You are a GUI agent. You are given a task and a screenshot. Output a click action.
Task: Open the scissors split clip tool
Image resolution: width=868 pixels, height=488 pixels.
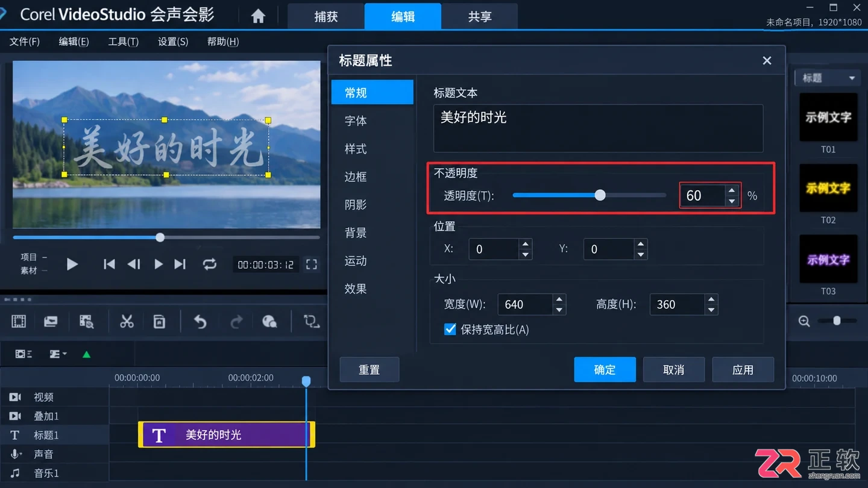[127, 322]
